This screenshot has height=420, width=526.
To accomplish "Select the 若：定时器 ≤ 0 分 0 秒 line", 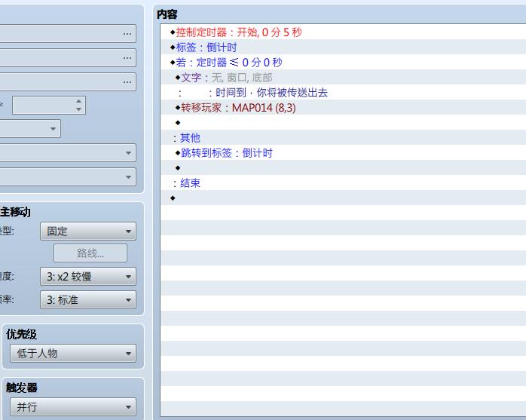I will (343, 63).
